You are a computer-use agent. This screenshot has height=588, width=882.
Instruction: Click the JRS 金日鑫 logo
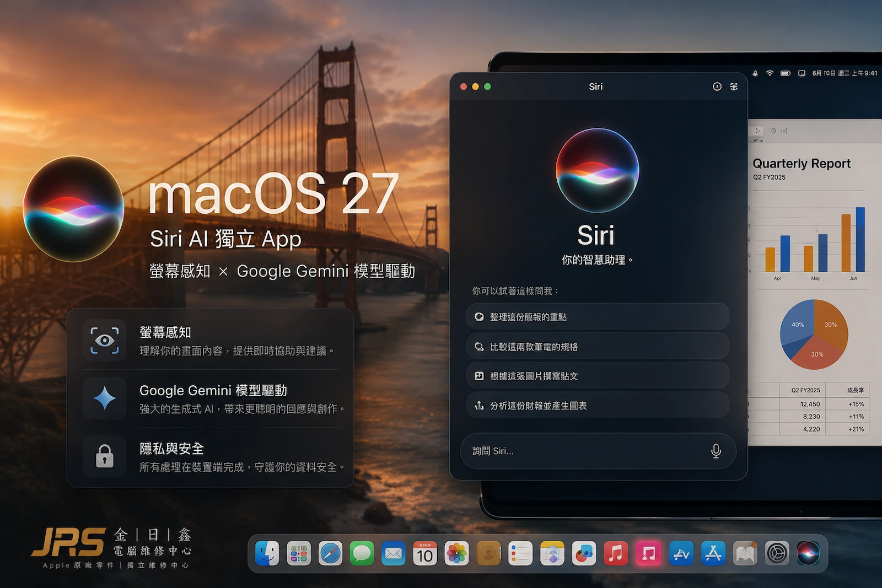click(x=111, y=548)
